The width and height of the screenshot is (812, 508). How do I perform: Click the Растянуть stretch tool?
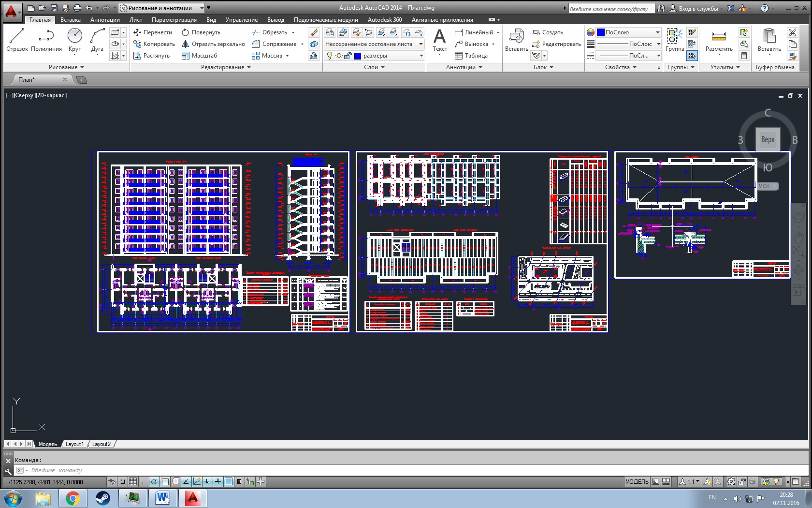151,56
